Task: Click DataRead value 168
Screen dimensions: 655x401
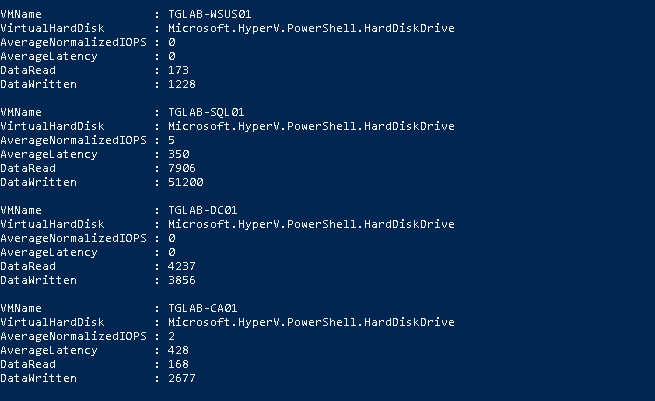Action: tap(178, 364)
